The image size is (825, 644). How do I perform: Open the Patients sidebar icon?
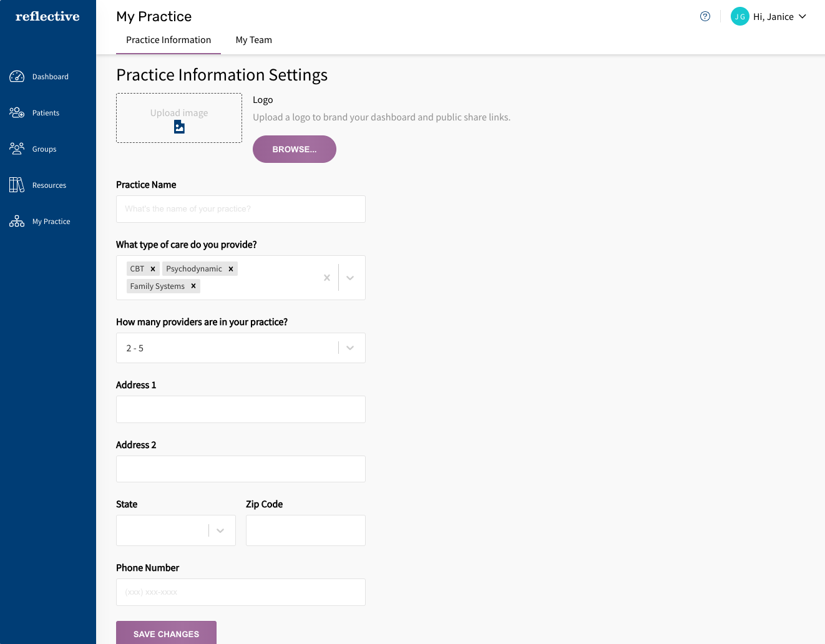(x=17, y=113)
